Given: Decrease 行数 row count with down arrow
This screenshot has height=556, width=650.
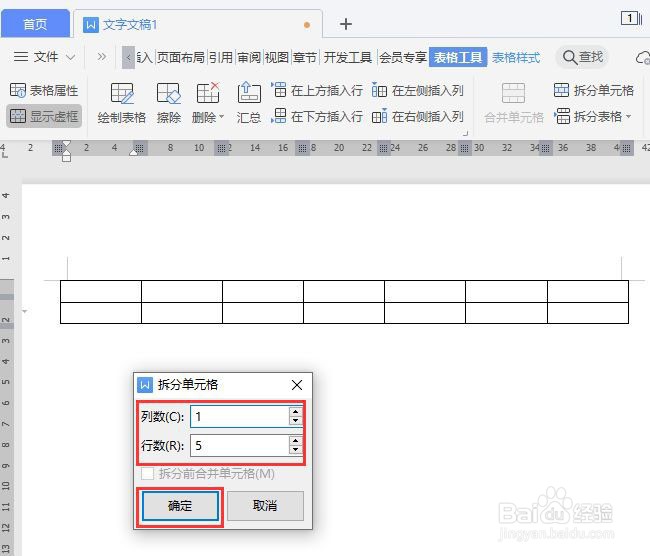Looking at the screenshot, I should tap(295, 450).
